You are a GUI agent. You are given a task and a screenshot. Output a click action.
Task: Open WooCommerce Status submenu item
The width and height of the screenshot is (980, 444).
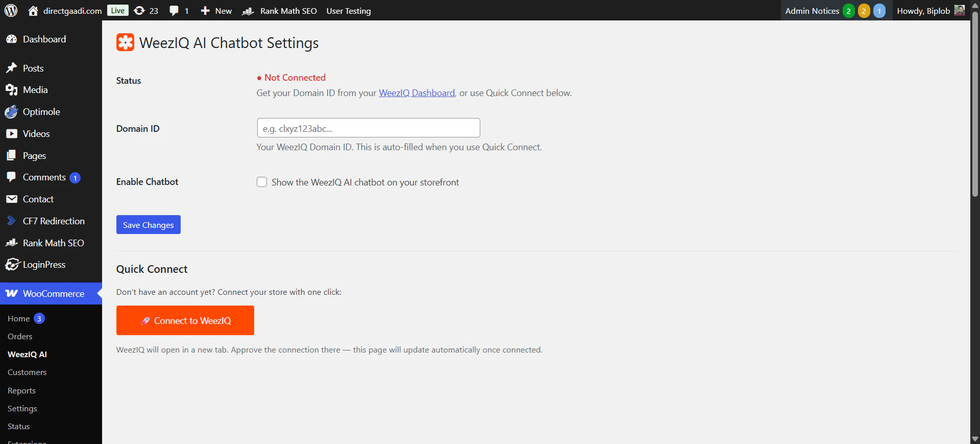point(19,426)
